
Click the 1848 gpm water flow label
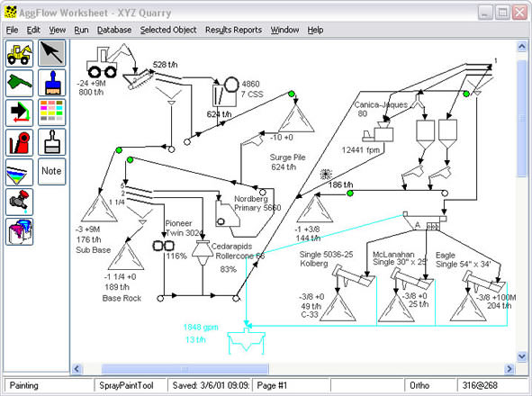(201, 328)
